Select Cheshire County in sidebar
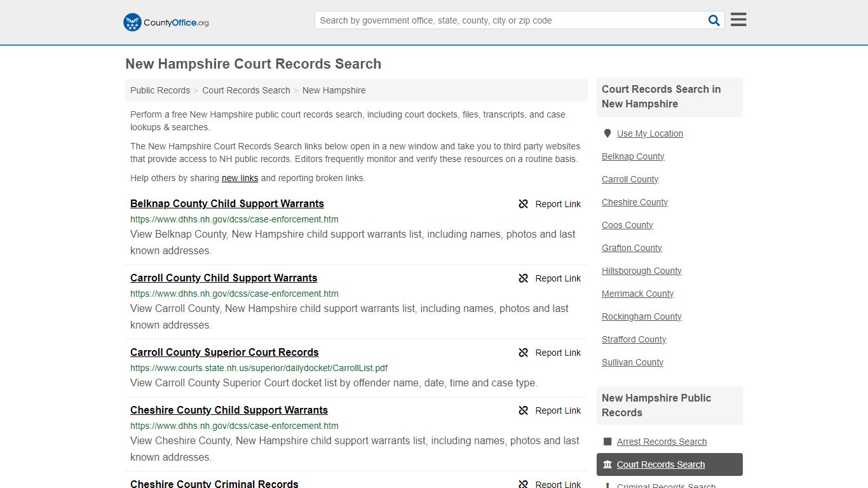The height and width of the screenshot is (488, 868). pyautogui.click(x=635, y=202)
